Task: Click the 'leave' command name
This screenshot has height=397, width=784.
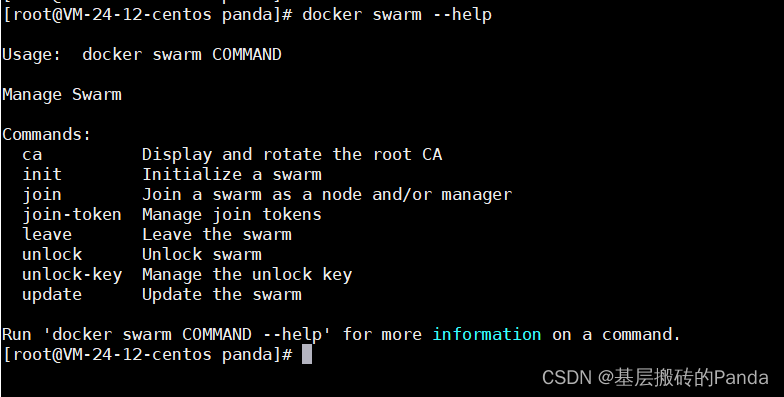Action: pos(47,234)
